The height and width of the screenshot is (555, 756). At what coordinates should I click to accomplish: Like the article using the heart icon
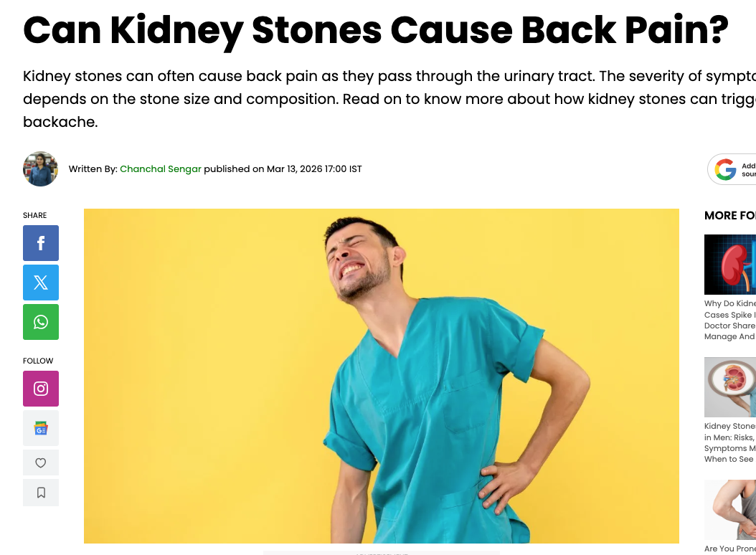41,463
